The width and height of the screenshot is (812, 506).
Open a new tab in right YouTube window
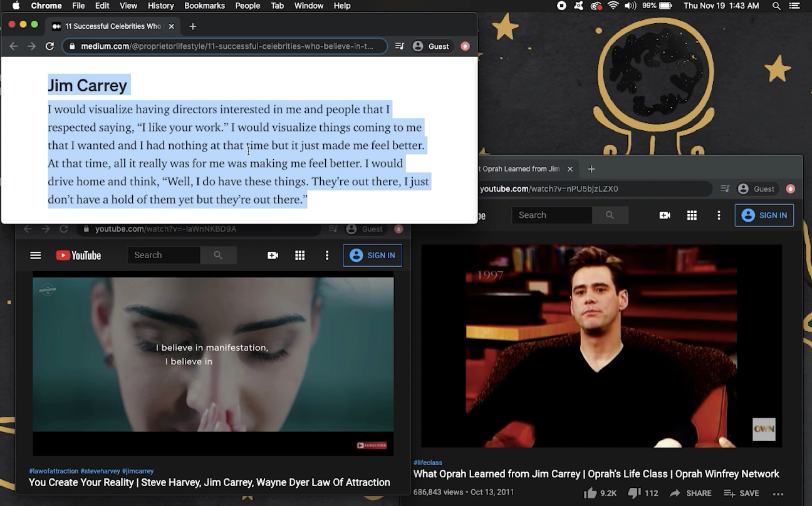(591, 169)
